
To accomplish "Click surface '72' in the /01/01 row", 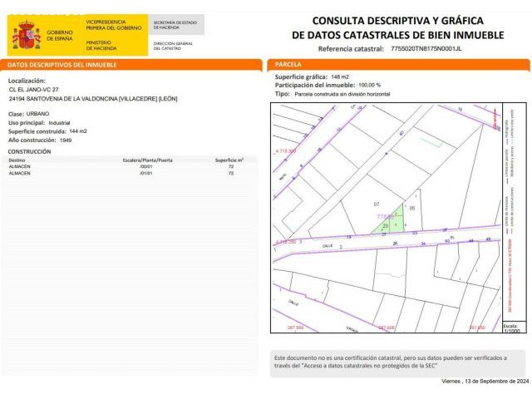I will pos(231,174).
